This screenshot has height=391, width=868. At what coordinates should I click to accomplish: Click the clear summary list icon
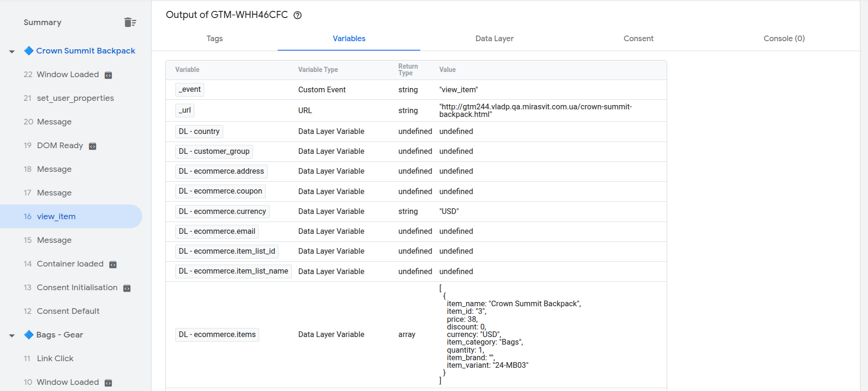pyautogui.click(x=130, y=22)
